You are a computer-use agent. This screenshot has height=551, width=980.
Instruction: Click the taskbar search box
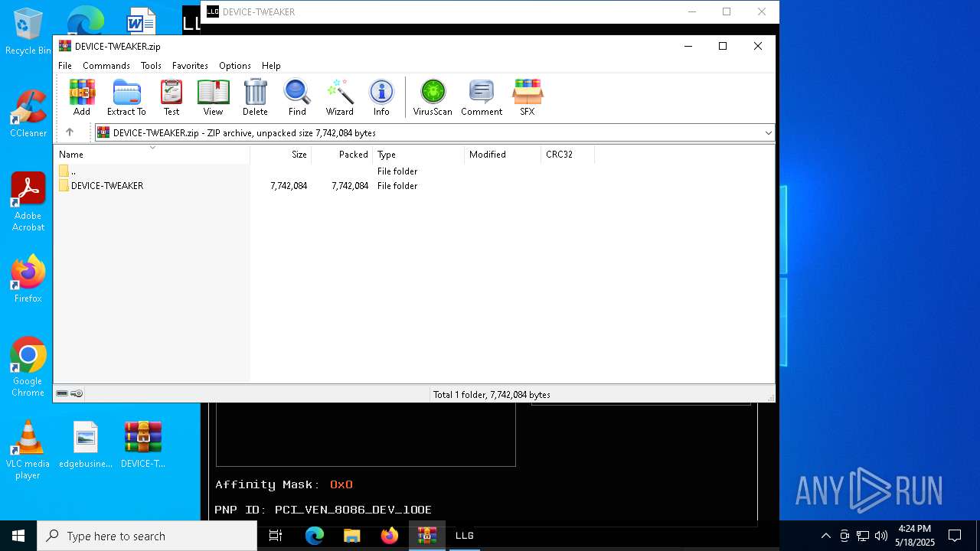pyautogui.click(x=147, y=536)
